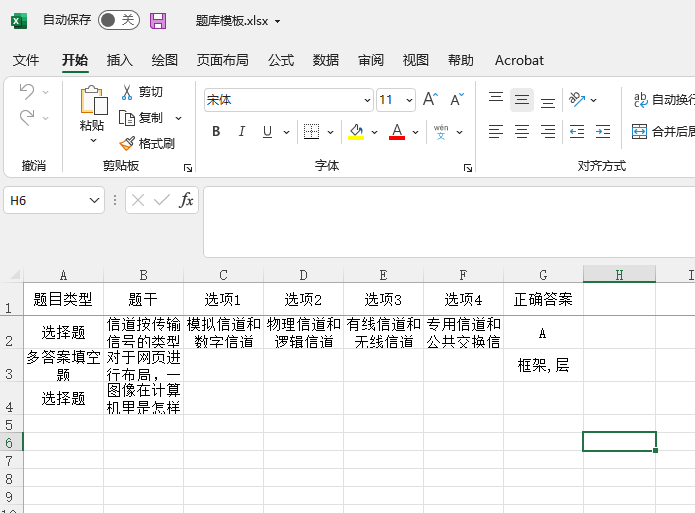
Task: Switch to the 审阅 ribbon tab
Action: pos(371,60)
